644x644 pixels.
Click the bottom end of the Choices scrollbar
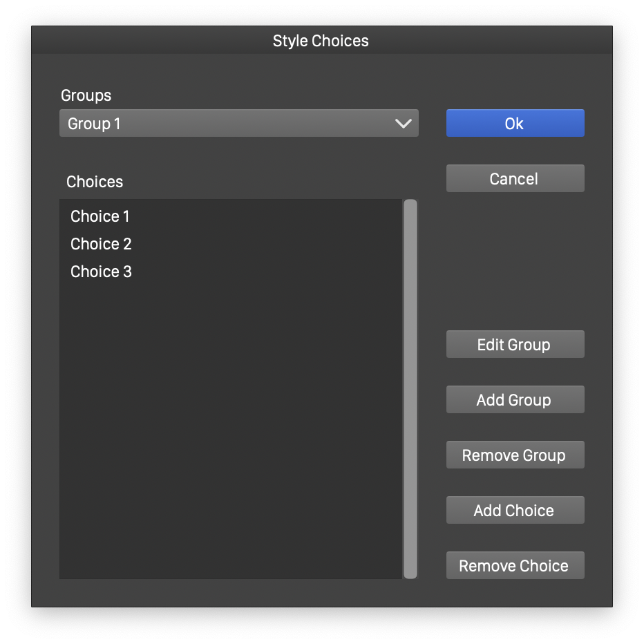(x=410, y=572)
